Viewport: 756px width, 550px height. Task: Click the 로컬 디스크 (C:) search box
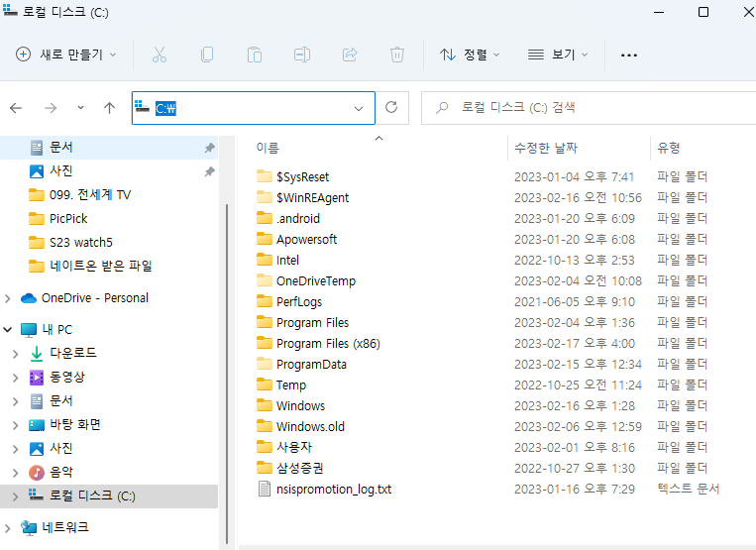[590, 107]
